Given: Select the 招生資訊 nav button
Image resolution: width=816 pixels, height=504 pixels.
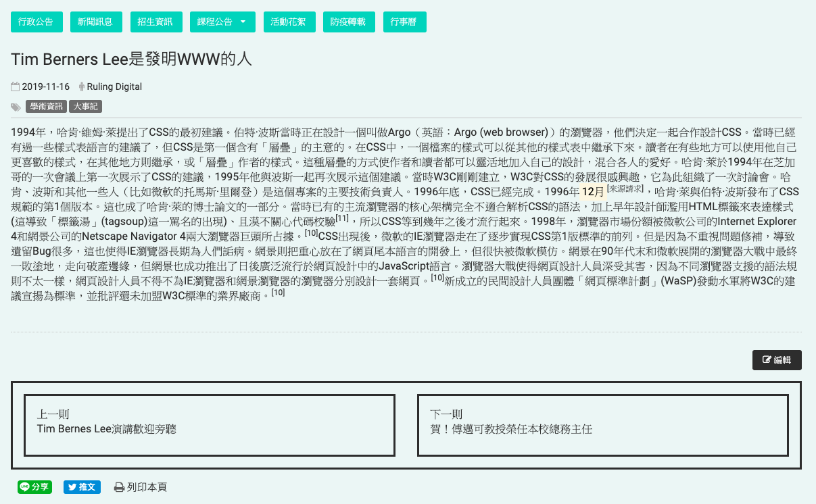Looking at the screenshot, I should pos(155,22).
